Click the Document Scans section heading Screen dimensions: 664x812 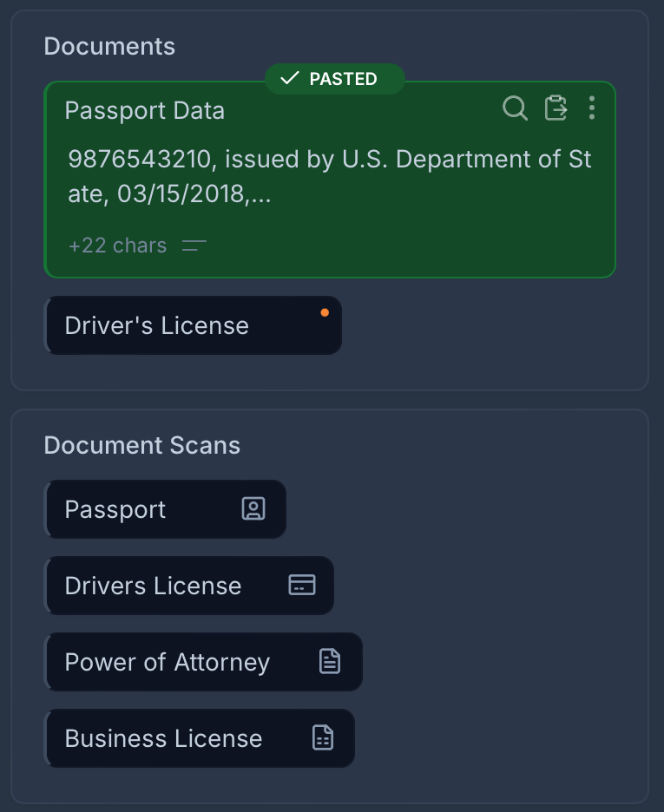[141, 446]
